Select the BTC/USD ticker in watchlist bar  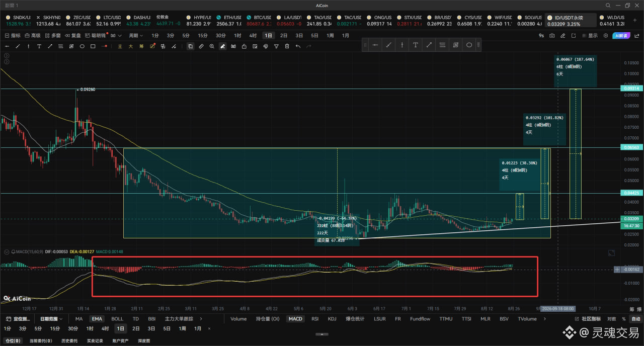(259, 20)
